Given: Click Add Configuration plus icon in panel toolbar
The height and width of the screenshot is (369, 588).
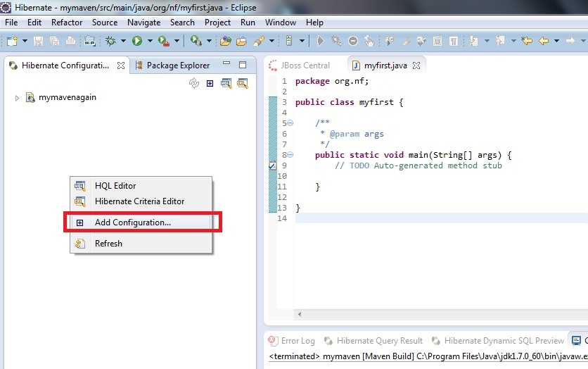Looking at the screenshot, I should tap(210, 83).
